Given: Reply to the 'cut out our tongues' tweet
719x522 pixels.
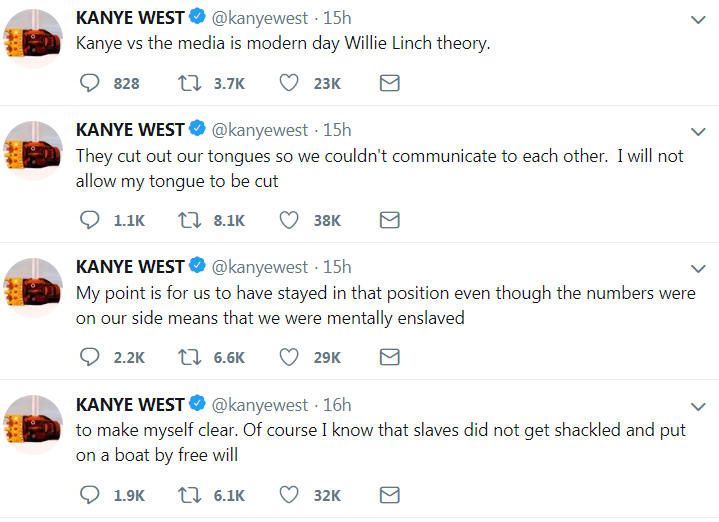Looking at the screenshot, I should [x=90, y=220].
